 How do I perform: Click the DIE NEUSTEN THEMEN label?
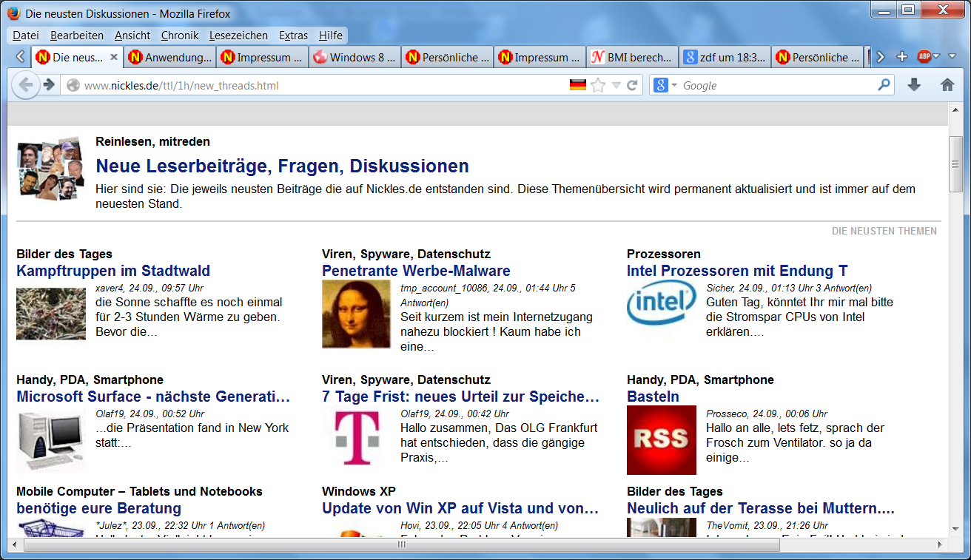pyautogui.click(x=884, y=231)
